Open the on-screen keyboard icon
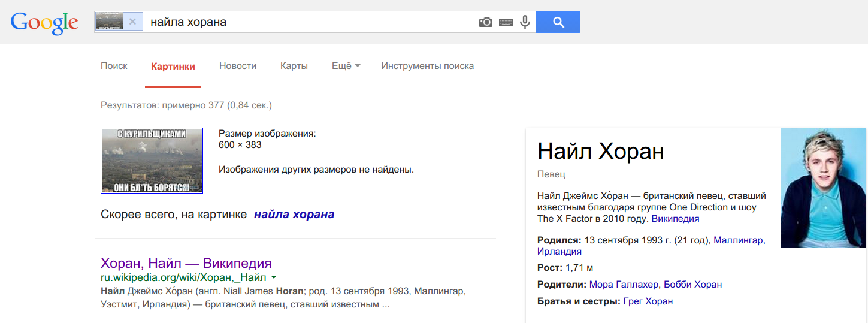 point(506,22)
